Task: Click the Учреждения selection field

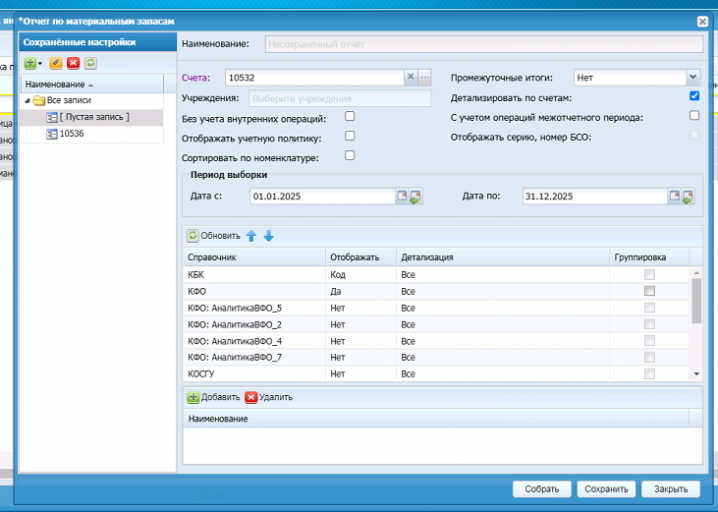Action: (x=340, y=98)
